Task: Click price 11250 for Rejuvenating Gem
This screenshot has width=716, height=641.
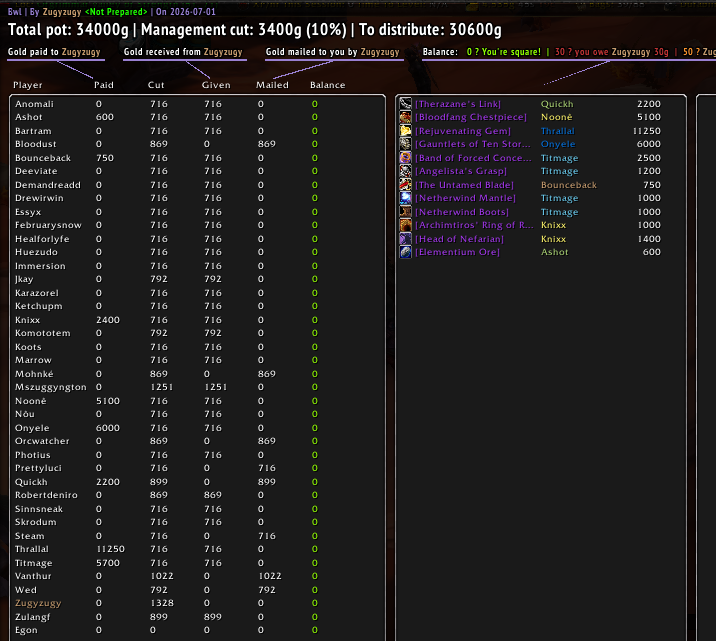Action: 647,131
